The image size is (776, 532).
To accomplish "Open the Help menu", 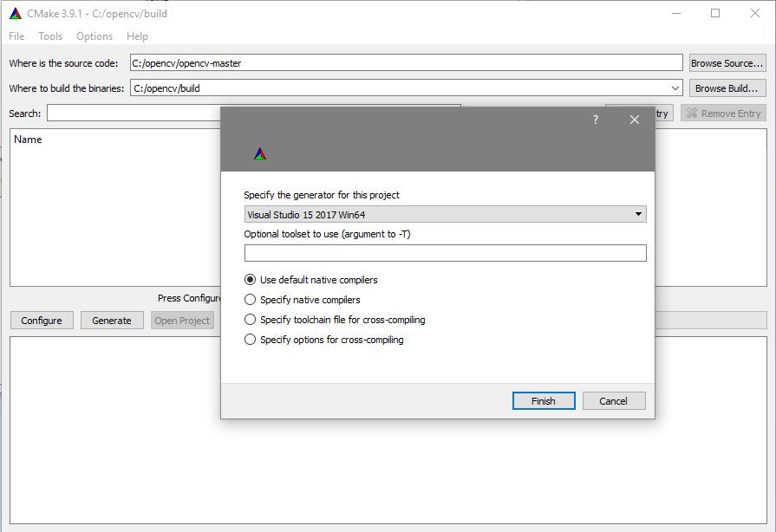I will (x=137, y=36).
